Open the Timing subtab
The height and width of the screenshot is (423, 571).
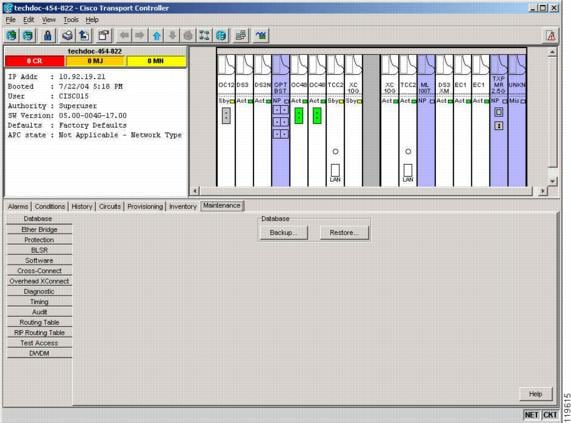point(39,302)
